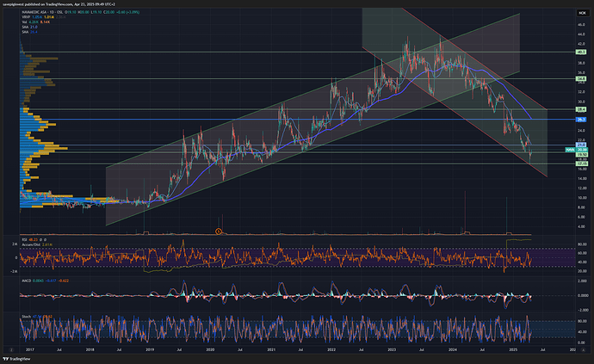Click the 2024 label on the time axis
The image size is (594, 364).
452,349
